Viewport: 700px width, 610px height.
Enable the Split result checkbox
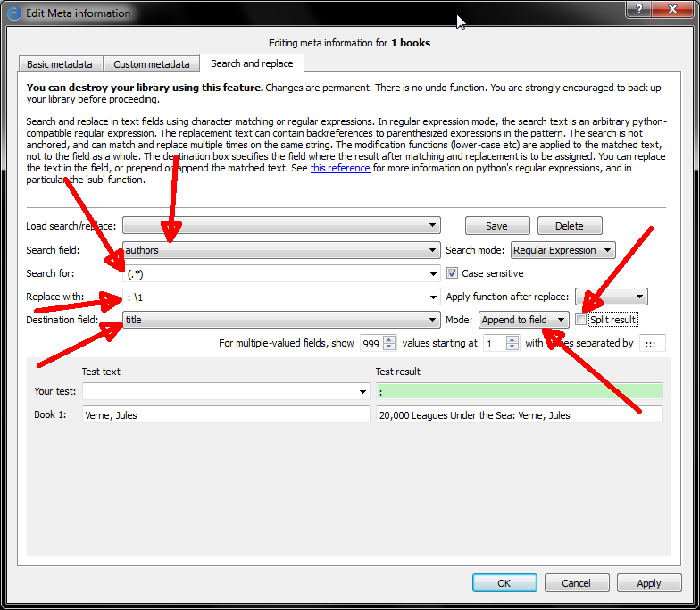pyautogui.click(x=580, y=320)
